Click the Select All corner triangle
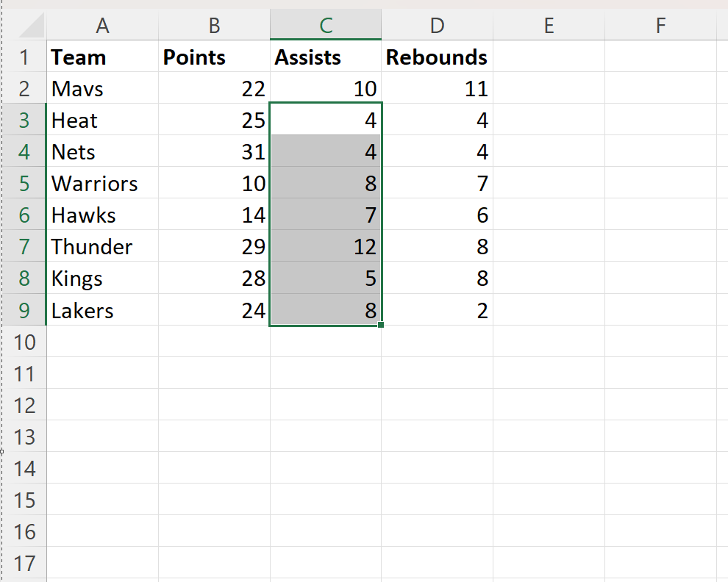The width and height of the screenshot is (728, 582). [31, 25]
